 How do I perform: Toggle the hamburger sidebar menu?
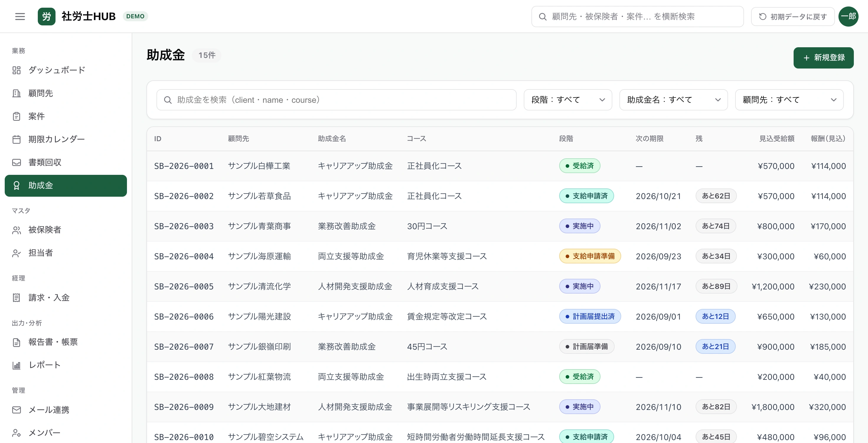(20, 16)
